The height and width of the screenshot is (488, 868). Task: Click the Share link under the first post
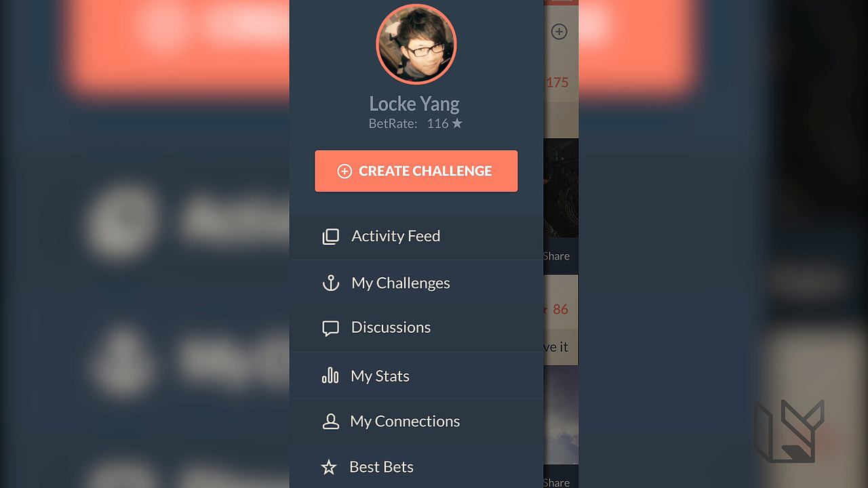pos(556,256)
